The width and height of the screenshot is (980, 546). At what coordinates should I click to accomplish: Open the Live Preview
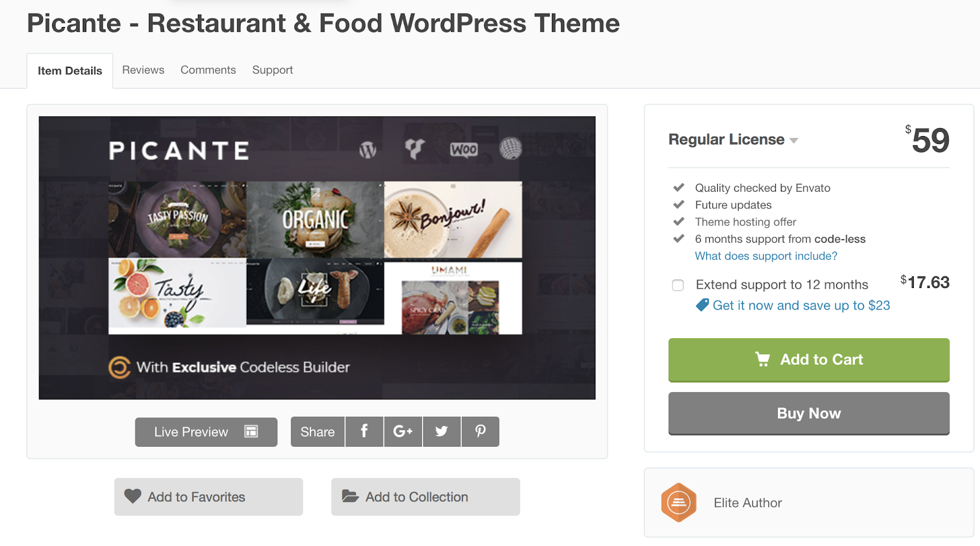206,432
